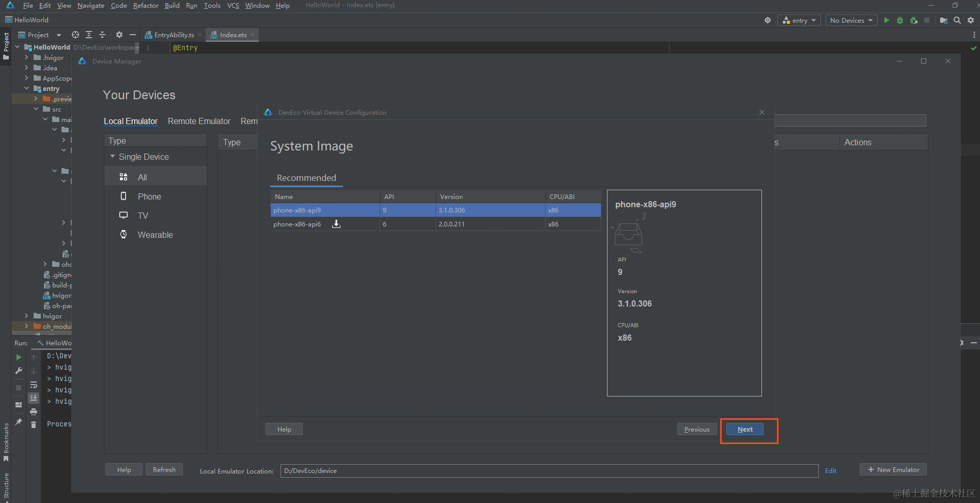Open the Project view dropdown
The width and height of the screenshot is (980, 503).
[x=39, y=35]
